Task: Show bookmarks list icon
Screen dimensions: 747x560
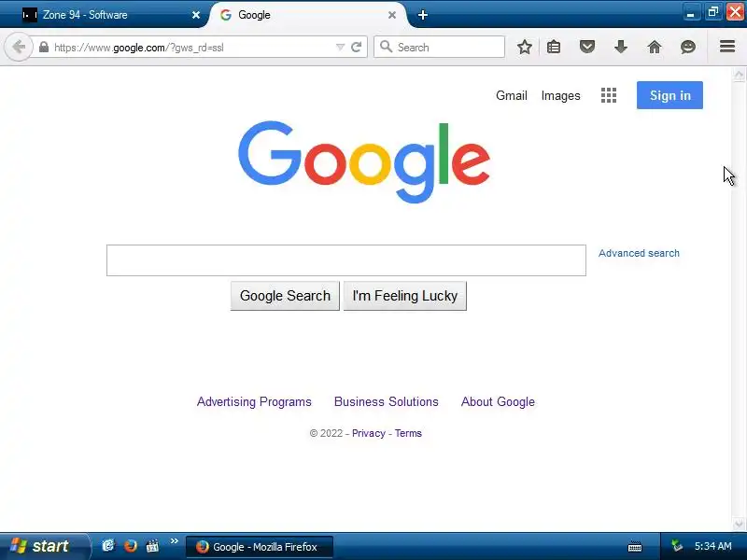Action: [x=554, y=47]
